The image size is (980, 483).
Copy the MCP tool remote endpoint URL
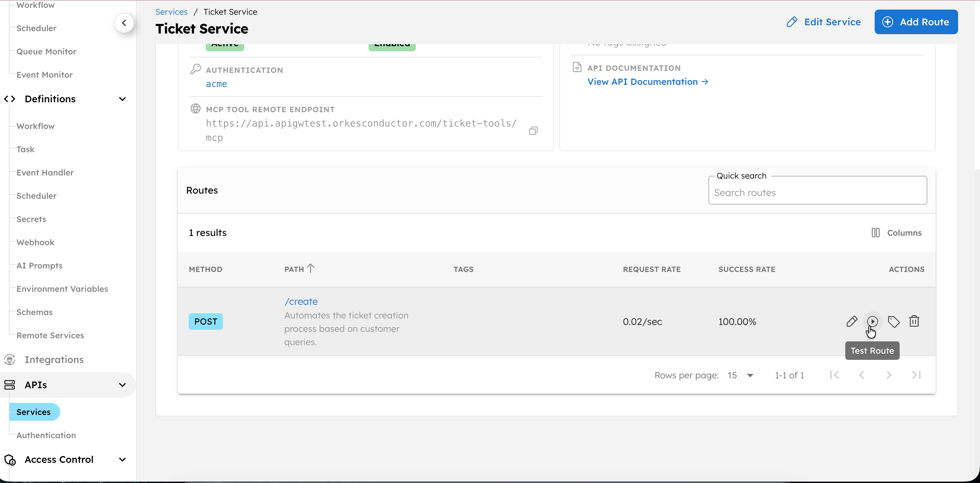click(x=533, y=131)
